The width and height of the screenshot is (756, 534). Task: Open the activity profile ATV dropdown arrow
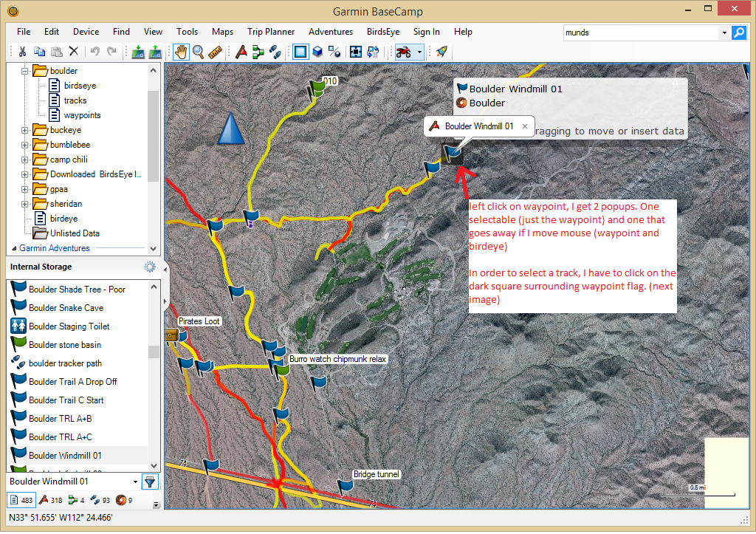pyautogui.click(x=419, y=52)
